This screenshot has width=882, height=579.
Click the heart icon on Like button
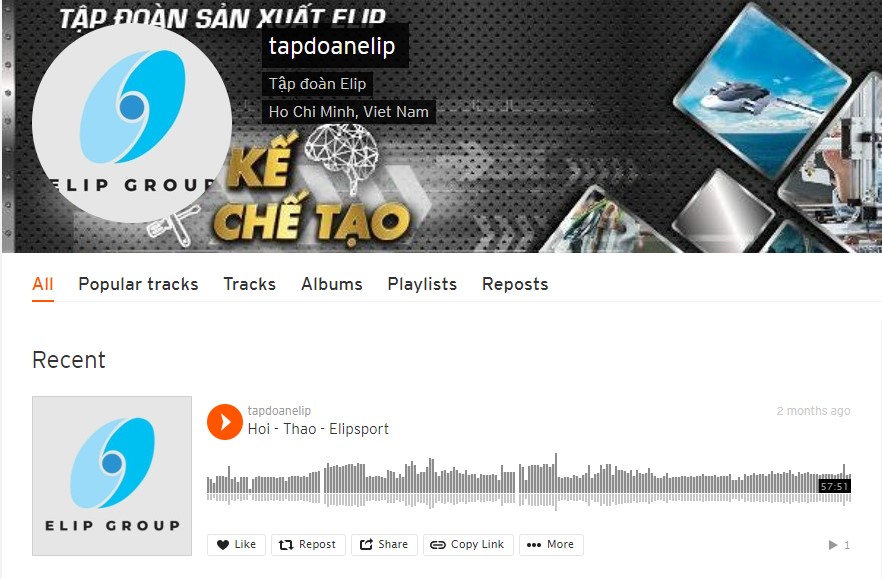click(x=223, y=545)
